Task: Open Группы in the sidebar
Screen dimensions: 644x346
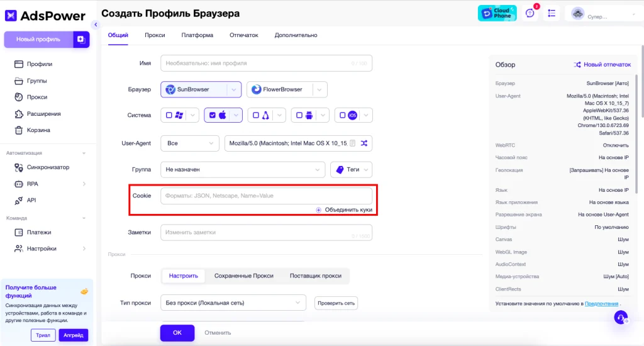Action: pyautogui.click(x=36, y=81)
